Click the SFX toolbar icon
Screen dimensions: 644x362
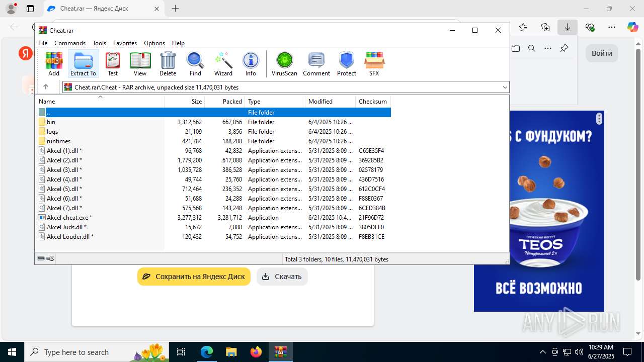[374, 64]
